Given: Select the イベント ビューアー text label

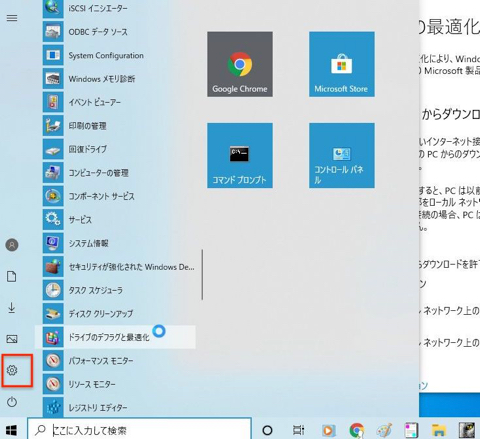Looking at the screenshot, I should (x=95, y=102).
